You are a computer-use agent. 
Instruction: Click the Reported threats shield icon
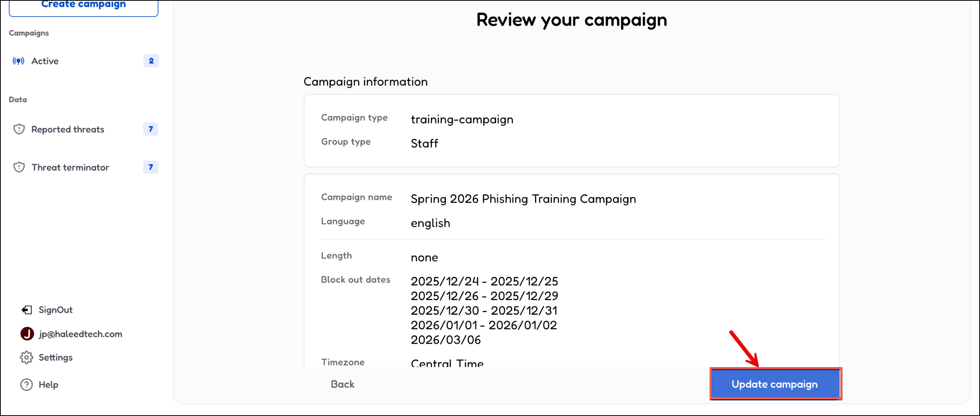point(19,129)
